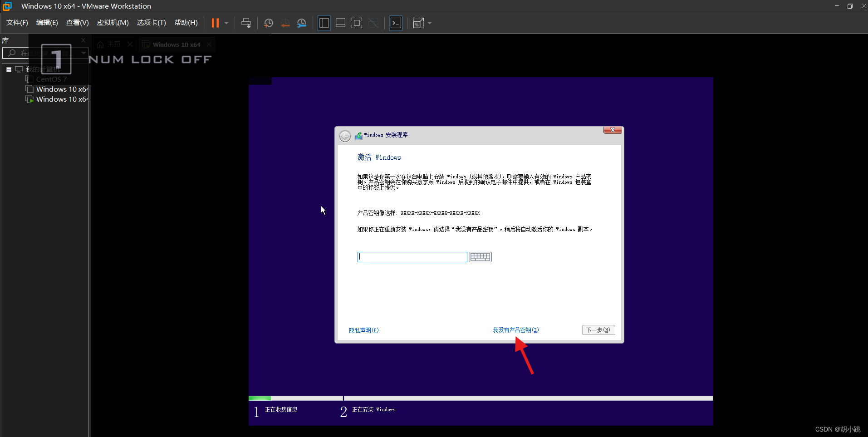Toggle the library panel visibility
Viewport: 868px width, 437px height.
pos(324,23)
